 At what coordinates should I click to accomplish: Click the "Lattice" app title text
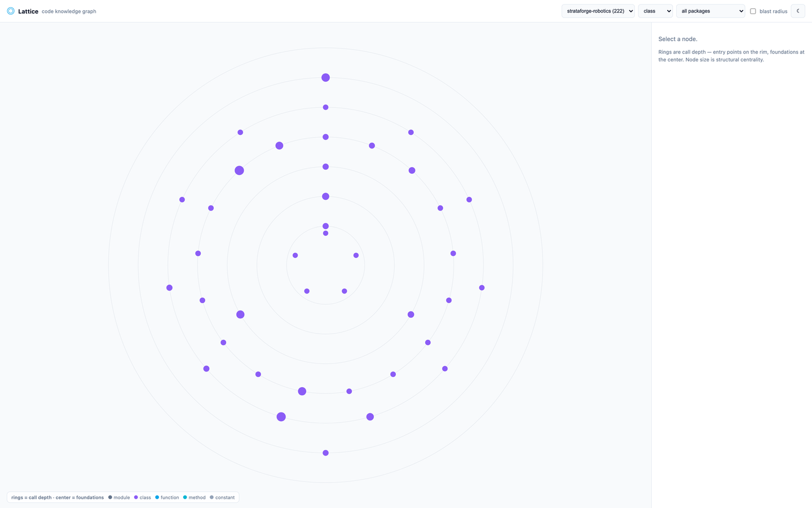(x=28, y=11)
